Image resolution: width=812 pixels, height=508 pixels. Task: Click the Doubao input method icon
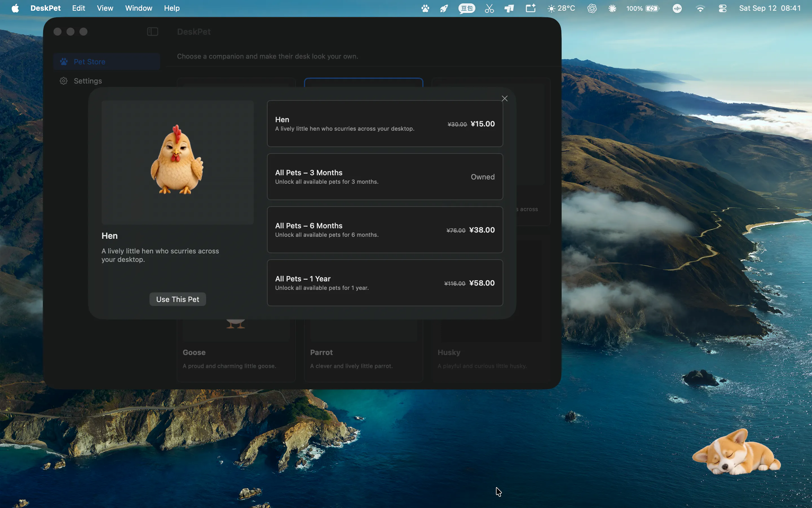click(467, 8)
